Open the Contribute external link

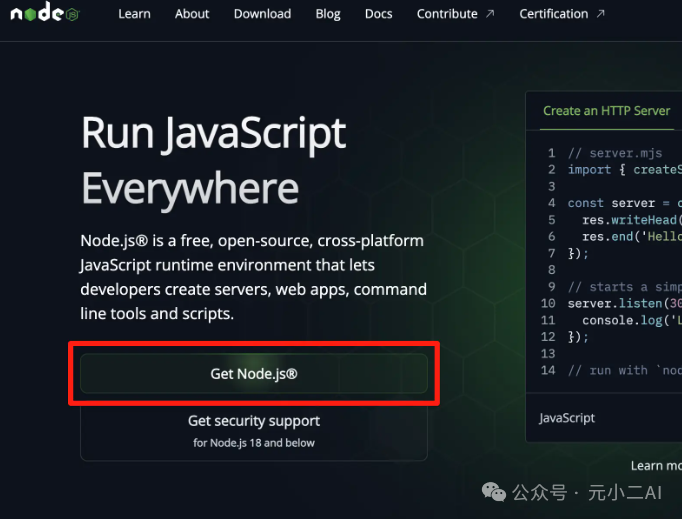pos(455,14)
